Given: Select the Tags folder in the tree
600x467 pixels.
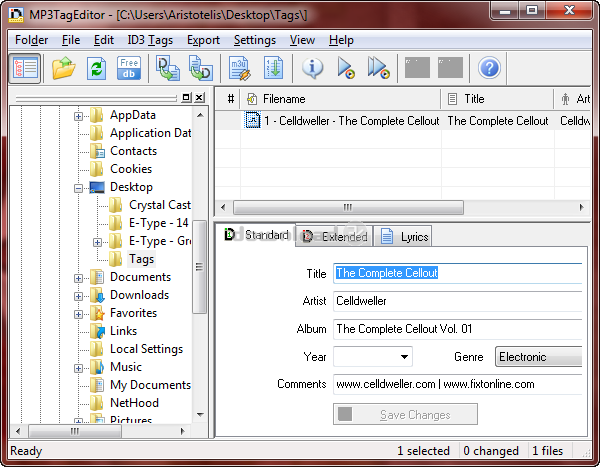Looking at the screenshot, I should pos(141,259).
